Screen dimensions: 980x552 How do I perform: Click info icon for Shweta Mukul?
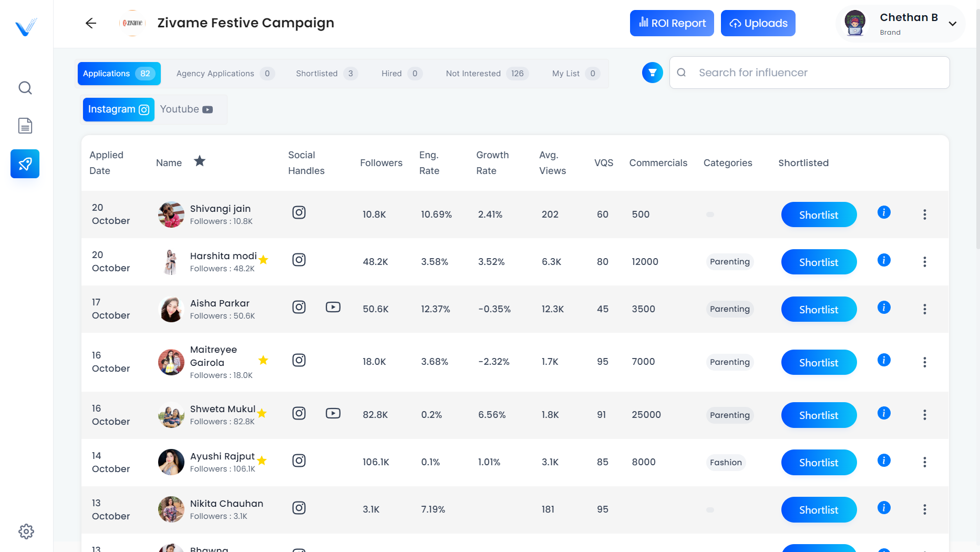(x=884, y=413)
